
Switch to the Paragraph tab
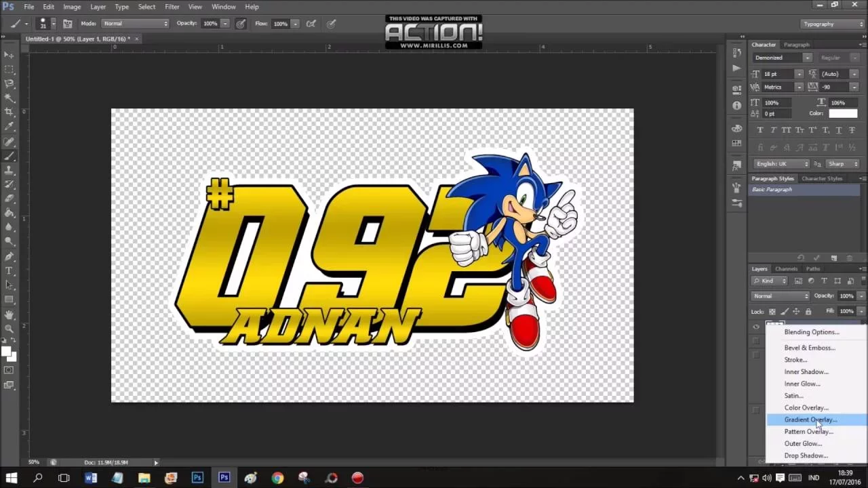pyautogui.click(x=796, y=45)
